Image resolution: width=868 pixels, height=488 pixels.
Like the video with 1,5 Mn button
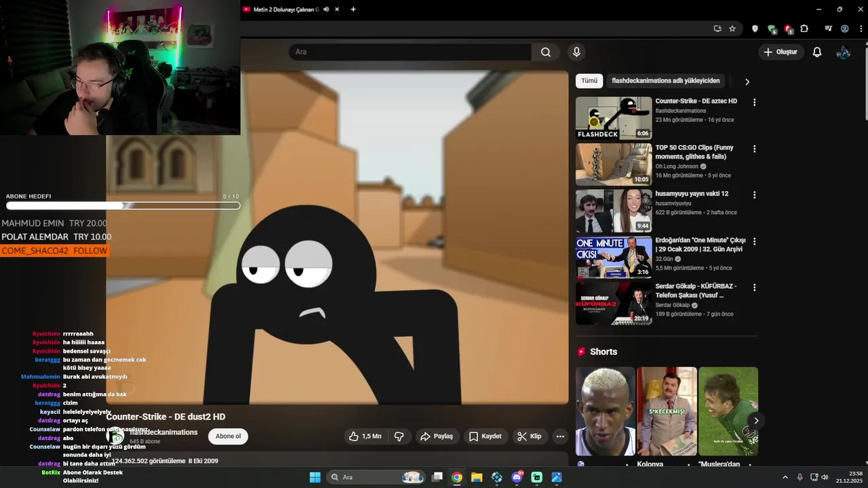(x=365, y=436)
